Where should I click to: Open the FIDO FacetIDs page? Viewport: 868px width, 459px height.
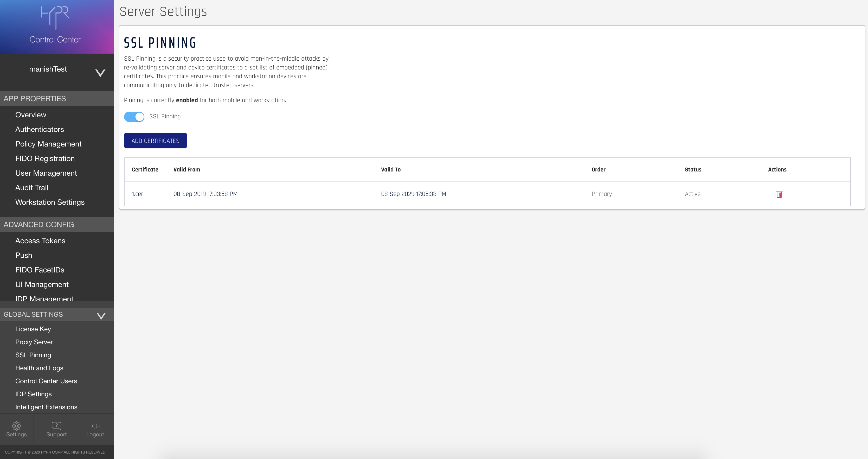tap(40, 270)
